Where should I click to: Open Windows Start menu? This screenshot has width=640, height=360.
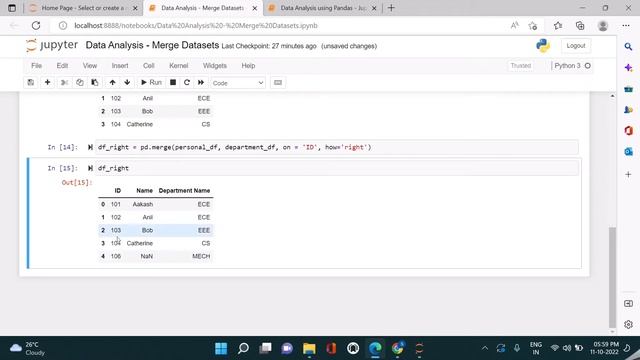pyautogui.click(x=221, y=348)
